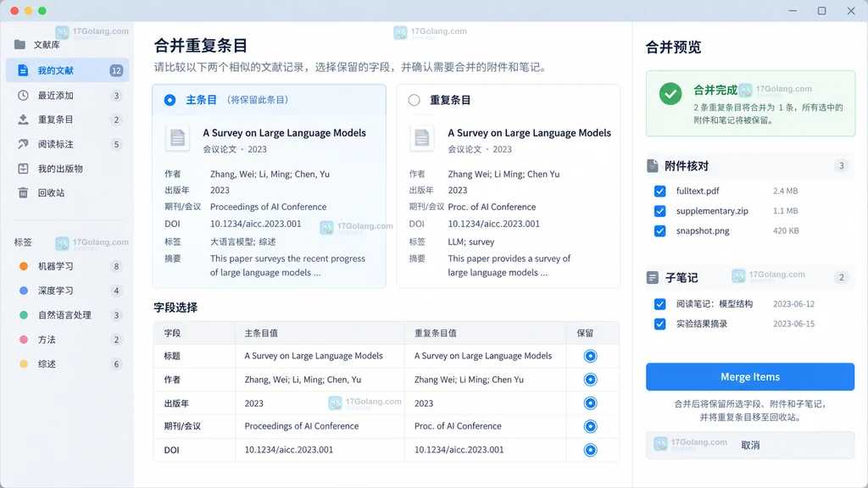Click blue 深度学习 tag color dot
Image resolution: width=868 pixels, height=488 pixels.
(23, 291)
